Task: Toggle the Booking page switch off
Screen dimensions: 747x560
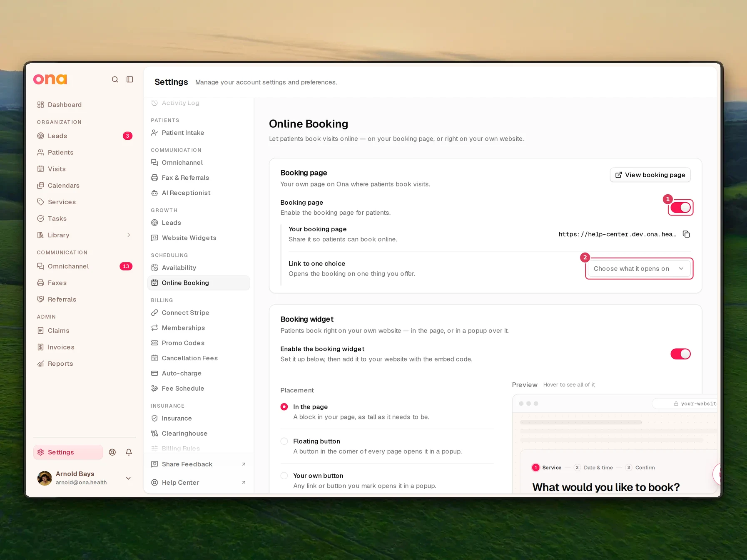Action: coord(680,208)
